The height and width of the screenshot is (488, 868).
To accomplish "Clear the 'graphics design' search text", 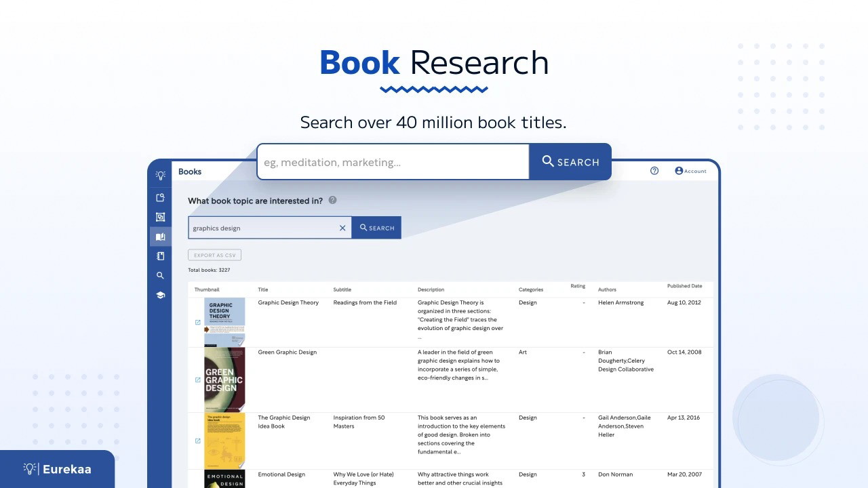I will click(342, 228).
